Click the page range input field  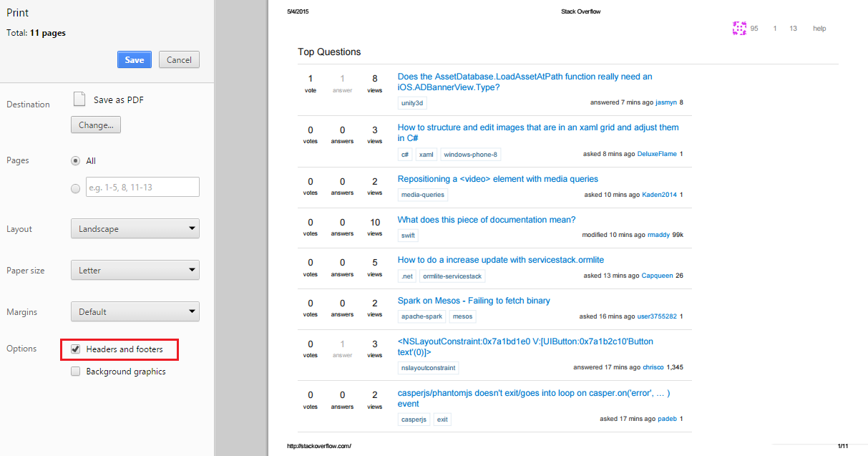click(142, 187)
